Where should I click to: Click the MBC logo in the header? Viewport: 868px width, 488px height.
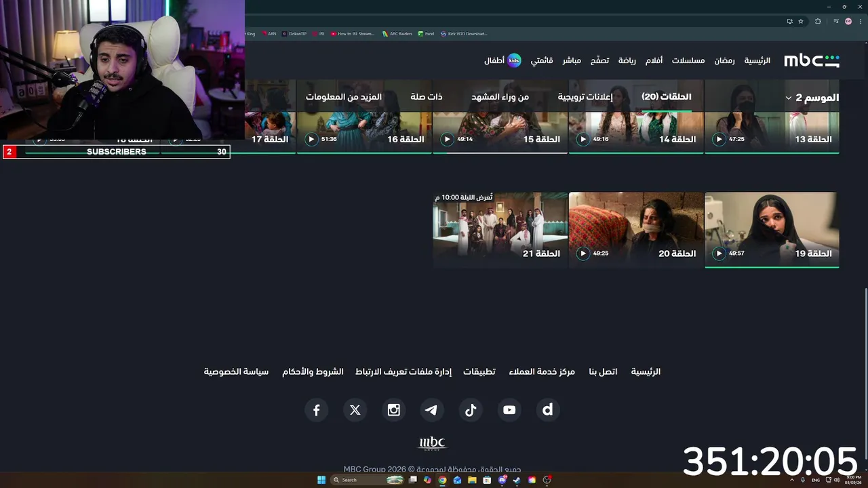click(812, 60)
